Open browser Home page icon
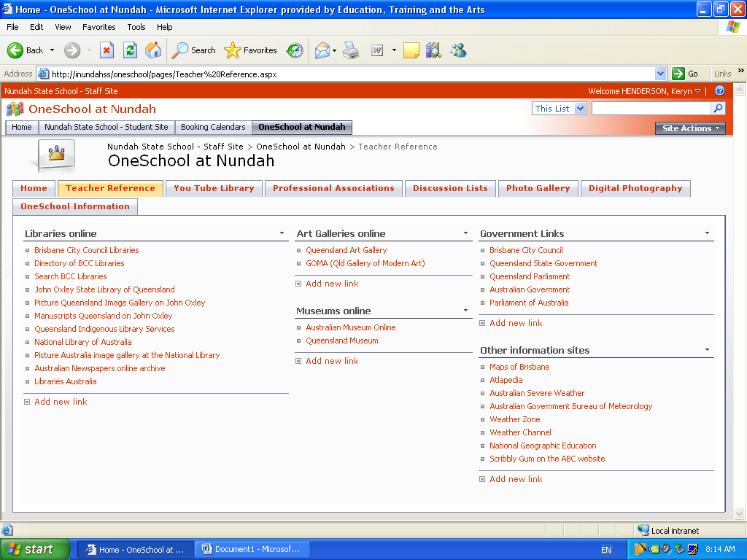Image resolution: width=747 pixels, height=560 pixels. (153, 50)
